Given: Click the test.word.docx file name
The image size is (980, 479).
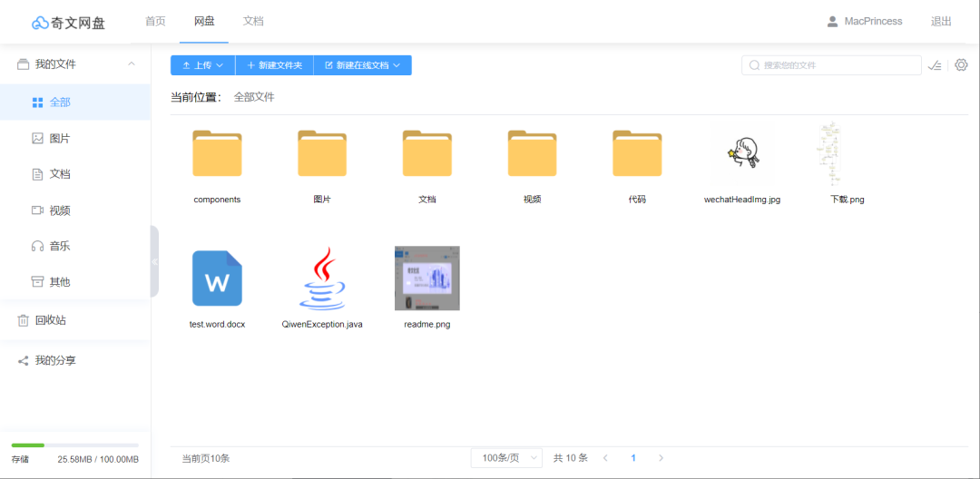Looking at the screenshot, I should tap(217, 325).
